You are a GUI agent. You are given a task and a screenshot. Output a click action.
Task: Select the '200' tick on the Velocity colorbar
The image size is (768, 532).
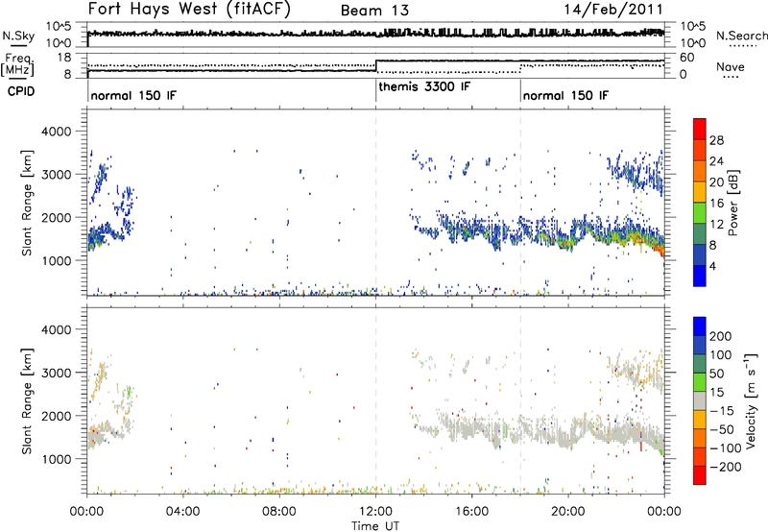click(x=721, y=336)
